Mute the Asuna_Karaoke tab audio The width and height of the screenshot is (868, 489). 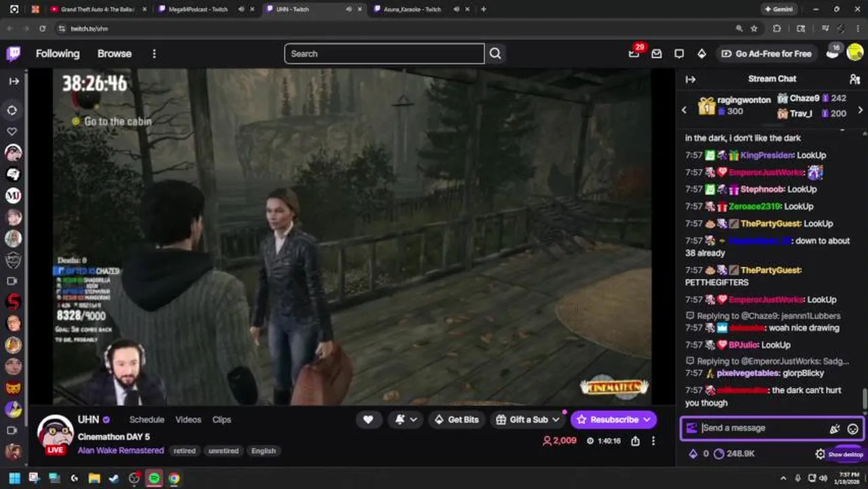[456, 10]
